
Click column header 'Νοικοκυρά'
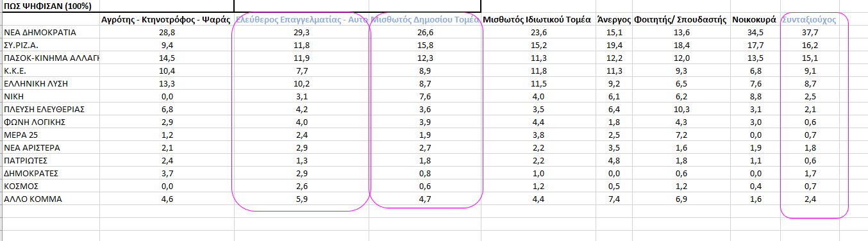[x=755, y=21]
